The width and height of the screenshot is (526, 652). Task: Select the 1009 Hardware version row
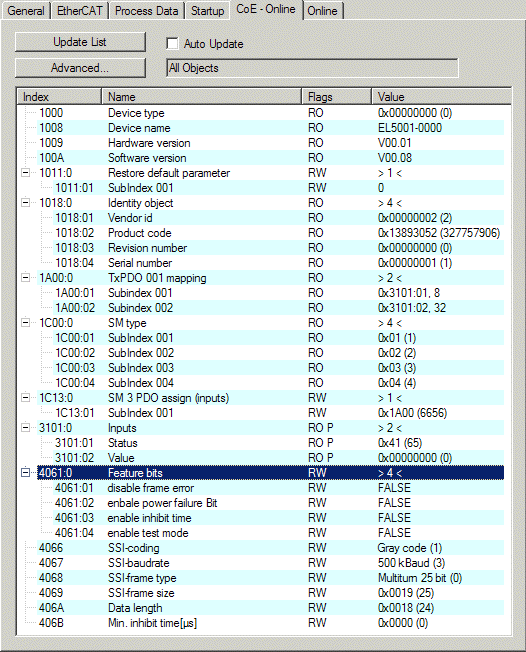click(x=270, y=143)
